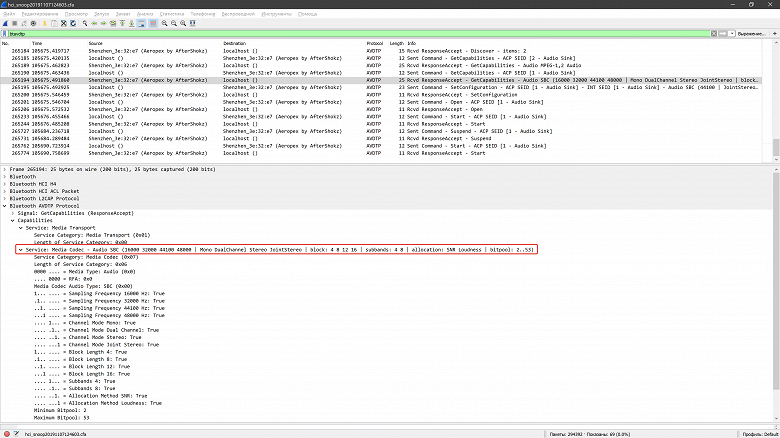Open the Беспроводной menu

238,14
